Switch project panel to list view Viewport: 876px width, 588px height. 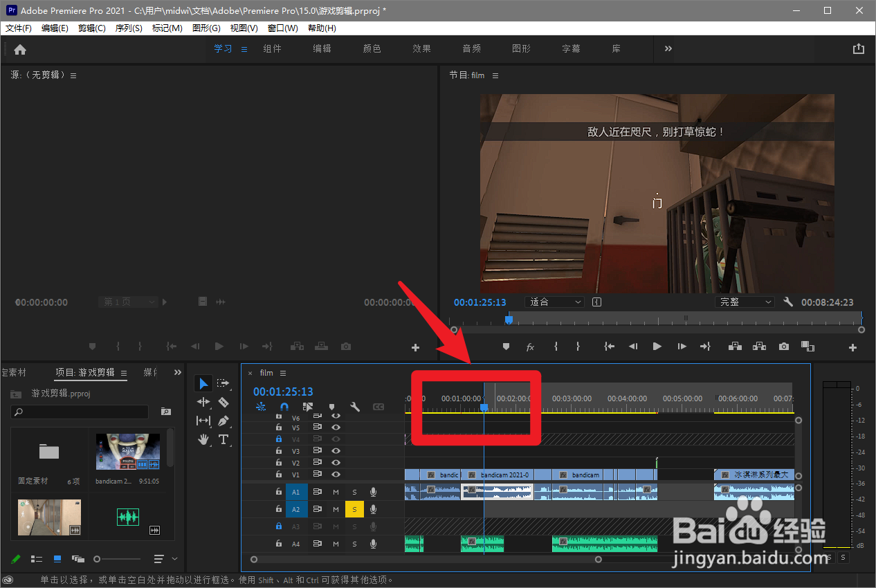click(37, 558)
